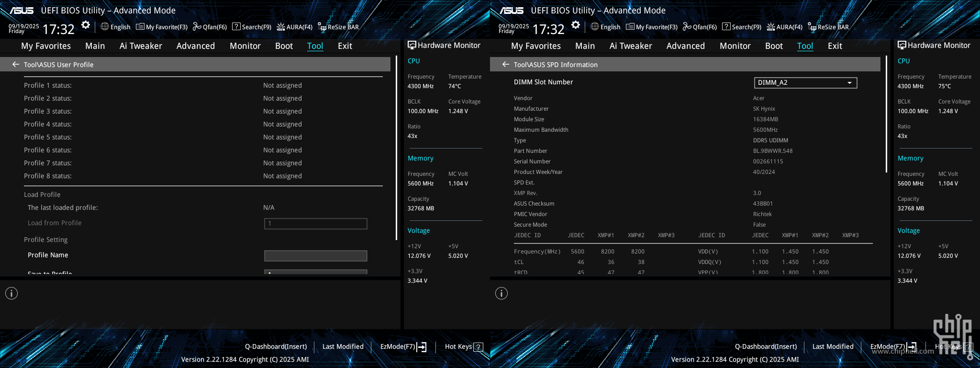Click Last Modified in right window

pos(833,346)
